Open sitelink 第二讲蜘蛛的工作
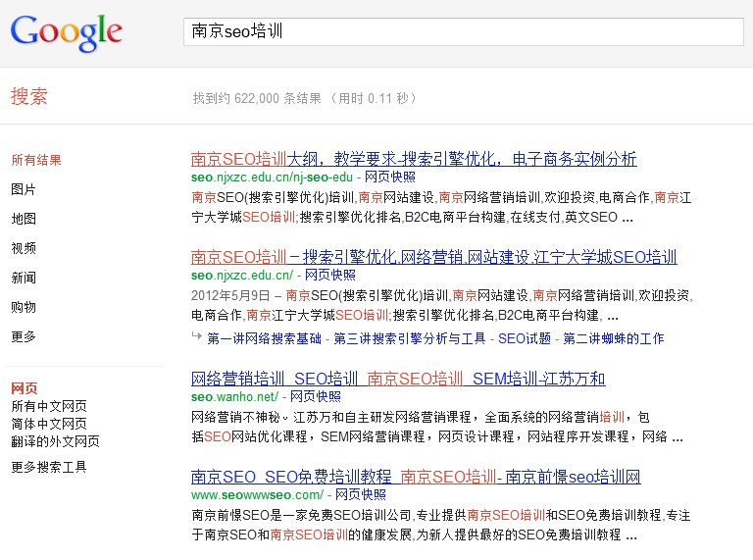The width and height of the screenshot is (753, 560). point(614,338)
